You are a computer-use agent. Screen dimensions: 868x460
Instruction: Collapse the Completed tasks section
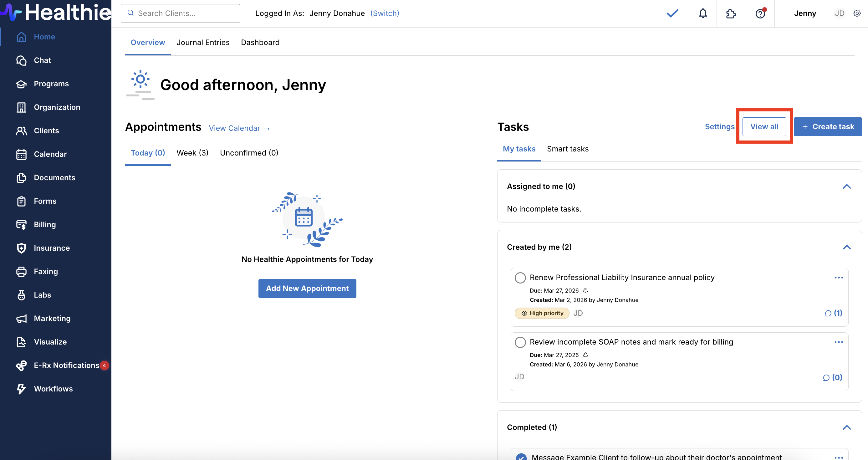[x=846, y=427]
